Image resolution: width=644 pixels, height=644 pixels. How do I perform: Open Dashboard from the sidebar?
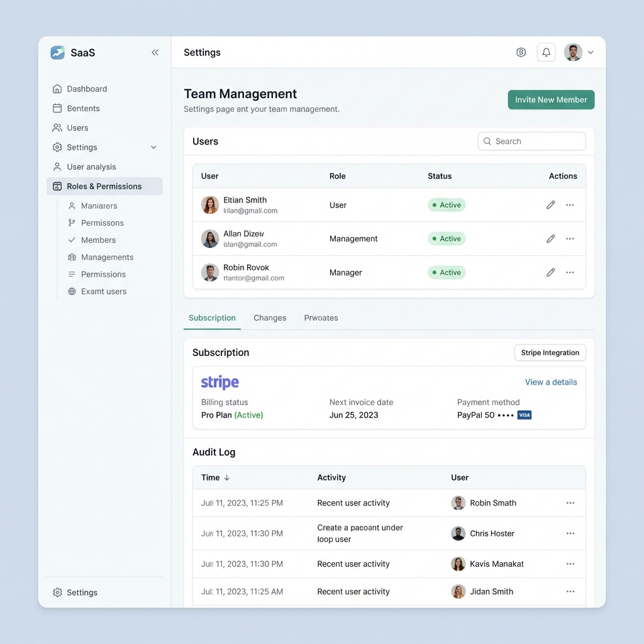87,89
